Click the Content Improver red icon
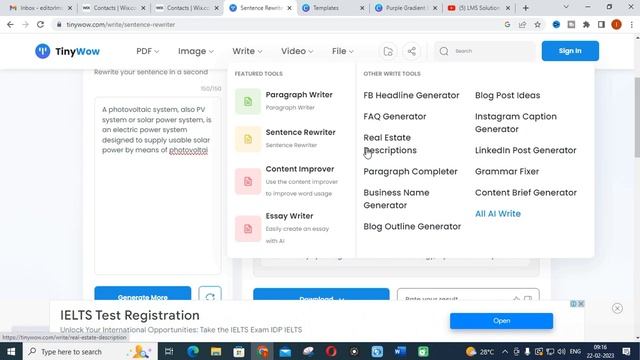 [248, 181]
